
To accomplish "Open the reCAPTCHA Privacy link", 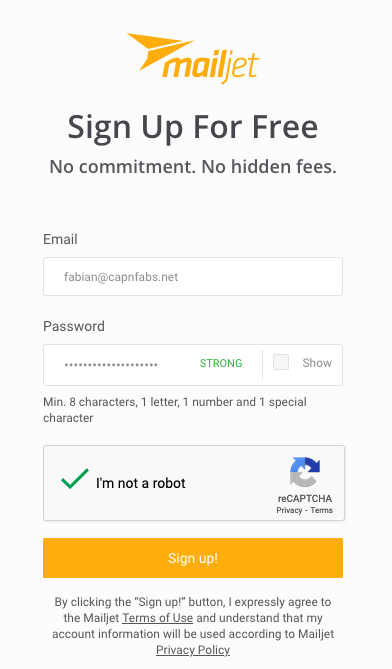I will point(289,510).
